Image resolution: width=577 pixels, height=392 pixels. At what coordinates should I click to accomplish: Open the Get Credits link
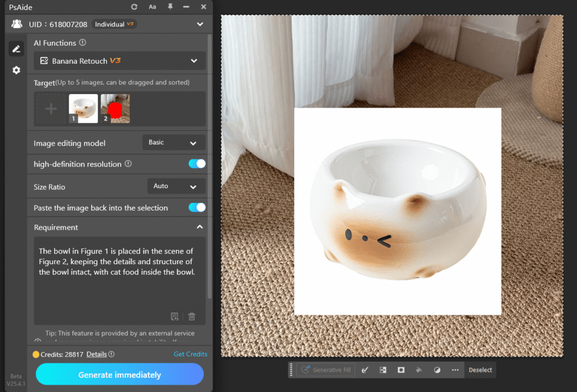point(190,354)
